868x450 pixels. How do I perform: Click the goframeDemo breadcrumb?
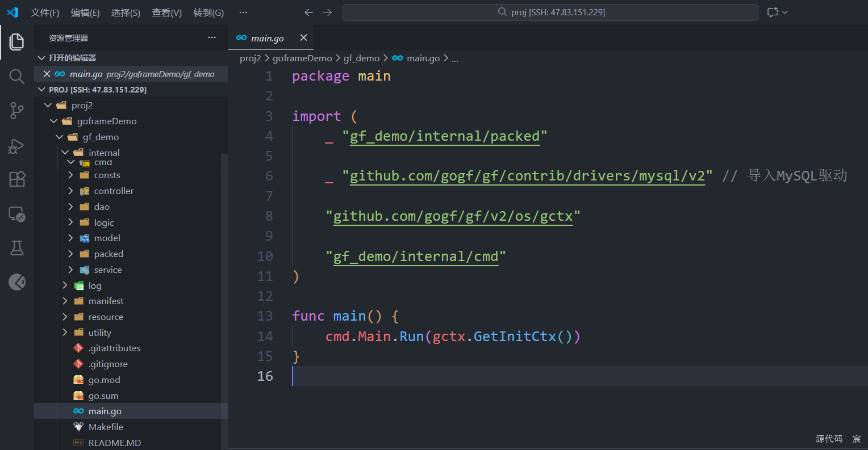[x=302, y=58]
